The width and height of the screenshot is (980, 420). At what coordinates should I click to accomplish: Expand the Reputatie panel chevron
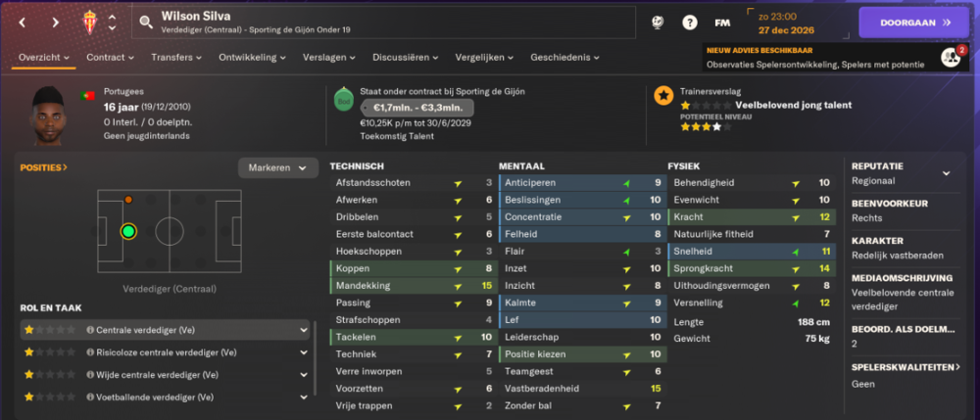tap(947, 173)
